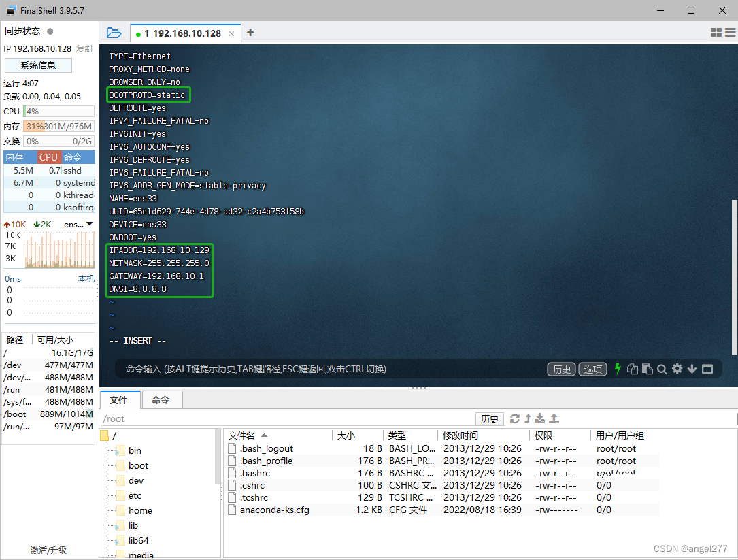
Task: Sort processes by 内存 column
Action: pos(20,157)
